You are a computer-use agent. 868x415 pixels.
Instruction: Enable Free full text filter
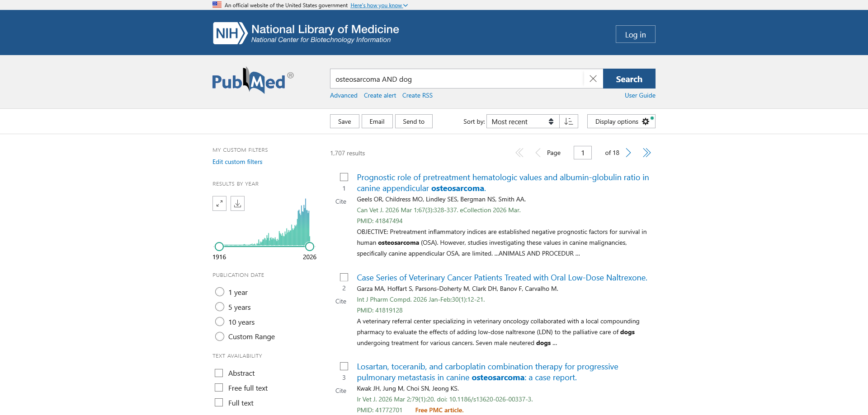pos(219,387)
